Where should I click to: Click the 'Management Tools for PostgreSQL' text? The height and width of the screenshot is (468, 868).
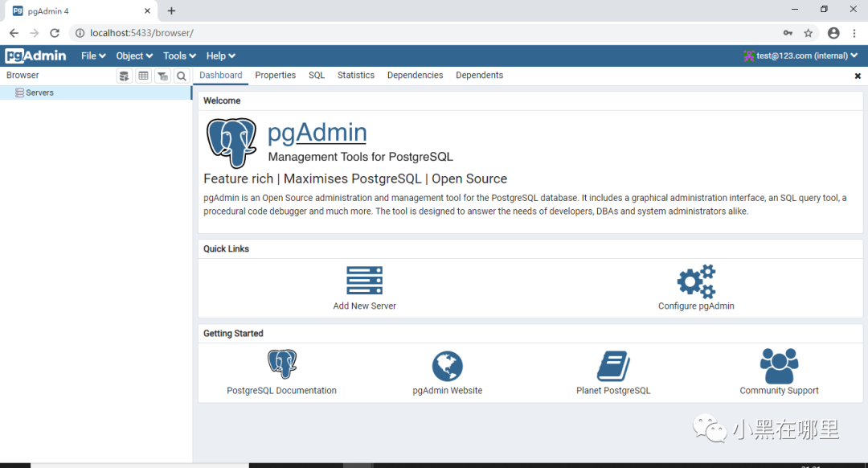click(x=360, y=157)
